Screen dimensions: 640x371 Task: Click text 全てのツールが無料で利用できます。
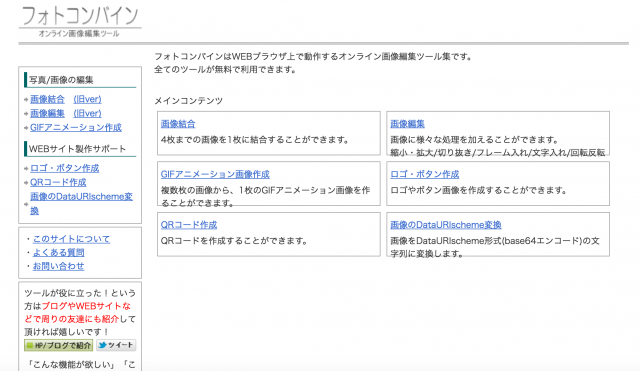pyautogui.click(x=225, y=70)
